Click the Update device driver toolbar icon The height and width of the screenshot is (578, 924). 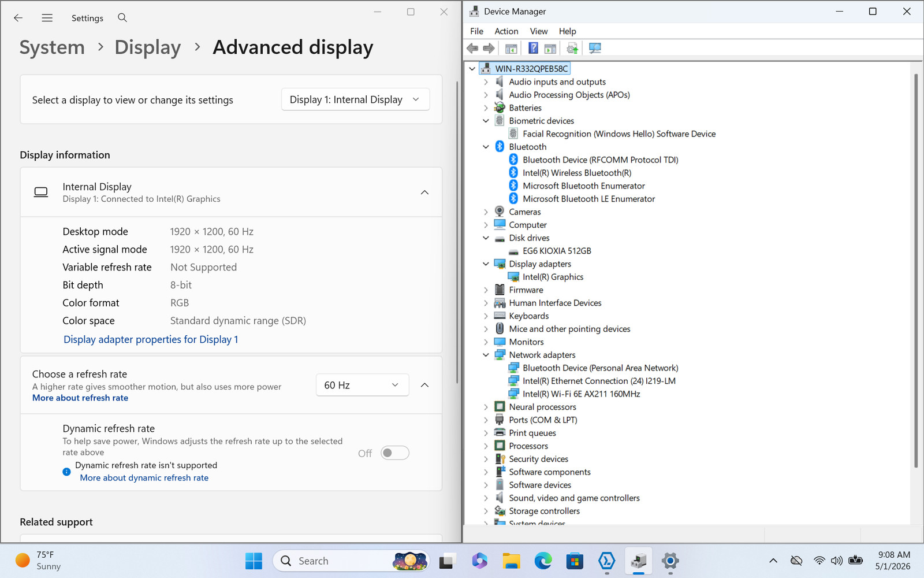click(x=572, y=49)
